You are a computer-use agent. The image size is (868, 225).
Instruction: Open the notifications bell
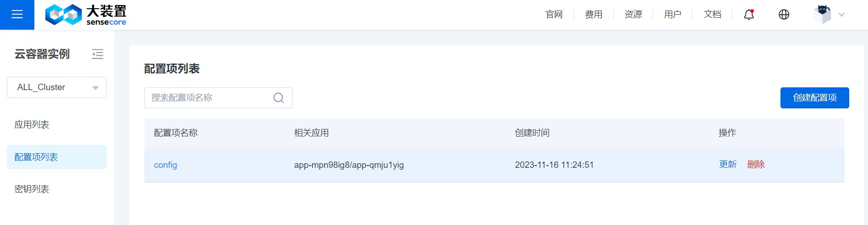(749, 15)
